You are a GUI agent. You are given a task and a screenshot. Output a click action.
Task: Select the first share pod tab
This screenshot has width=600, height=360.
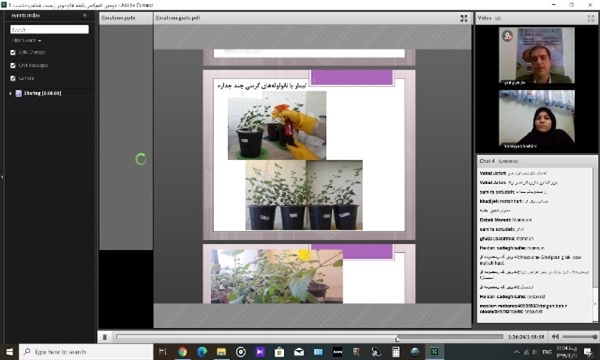click(126, 18)
